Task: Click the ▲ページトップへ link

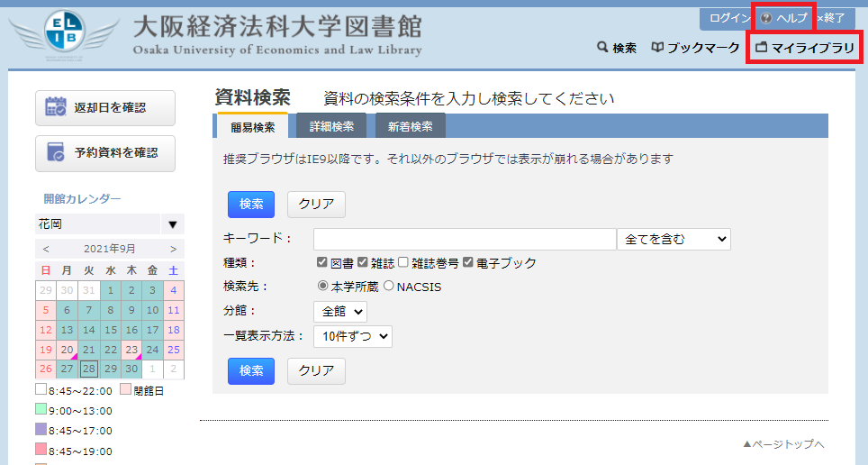Action: pos(783,444)
